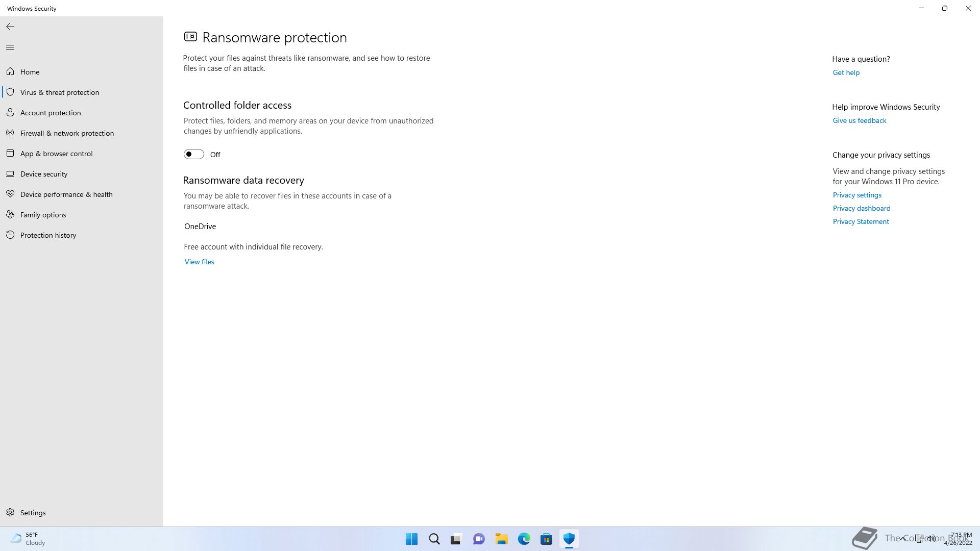The image size is (980, 551).
Task: Open the Protection history page
Action: coord(48,235)
